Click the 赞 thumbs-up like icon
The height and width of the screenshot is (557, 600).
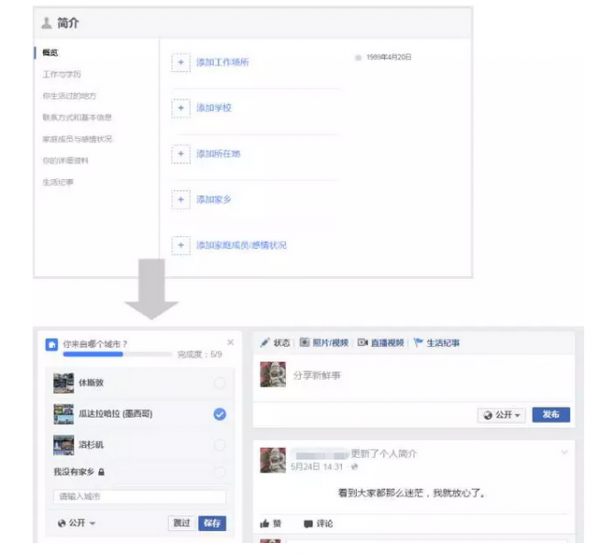pos(266,523)
